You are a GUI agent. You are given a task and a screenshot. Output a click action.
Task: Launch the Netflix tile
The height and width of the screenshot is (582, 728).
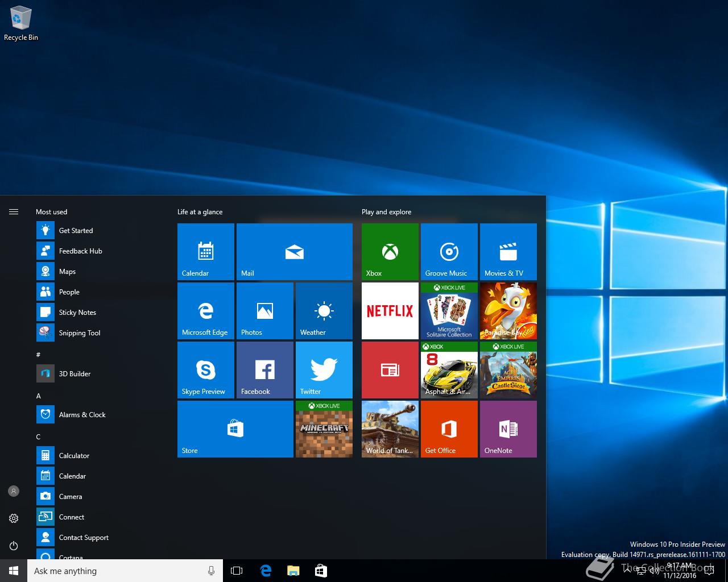(x=390, y=311)
